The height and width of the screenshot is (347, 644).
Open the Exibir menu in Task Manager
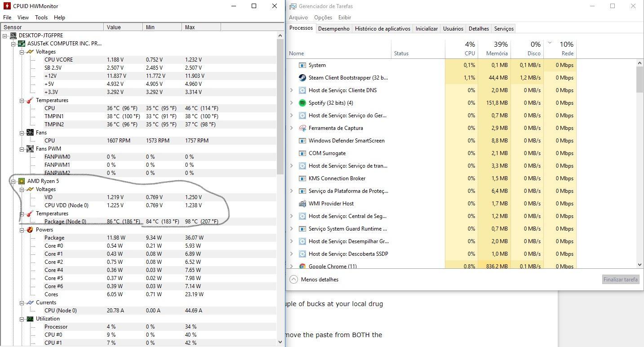coord(345,18)
